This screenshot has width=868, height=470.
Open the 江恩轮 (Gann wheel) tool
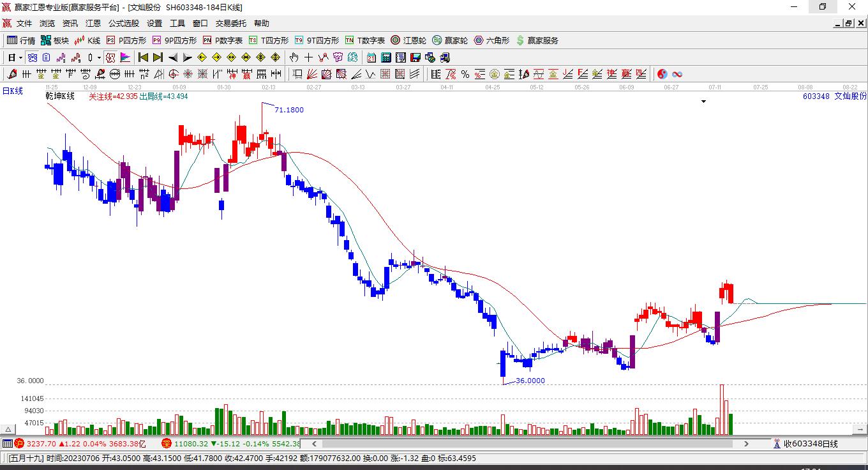pyautogui.click(x=408, y=40)
